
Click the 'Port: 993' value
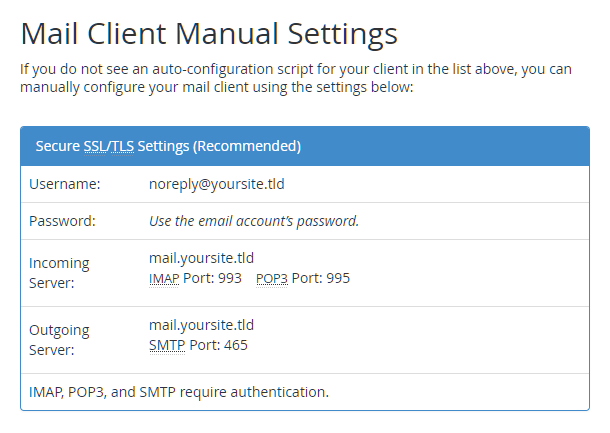212,279
